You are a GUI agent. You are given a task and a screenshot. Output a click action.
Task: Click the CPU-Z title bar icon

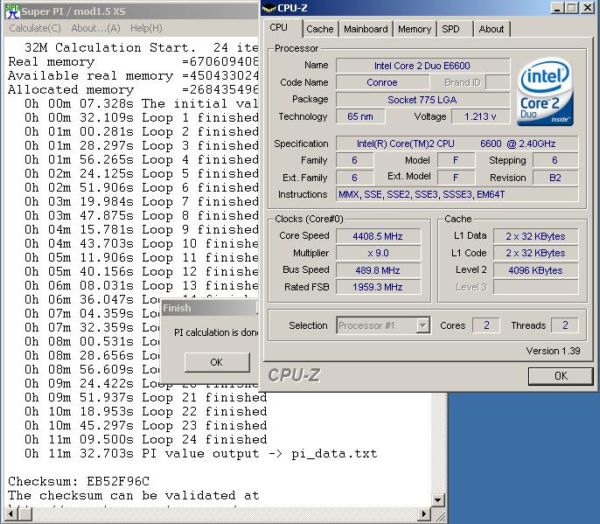[269, 8]
